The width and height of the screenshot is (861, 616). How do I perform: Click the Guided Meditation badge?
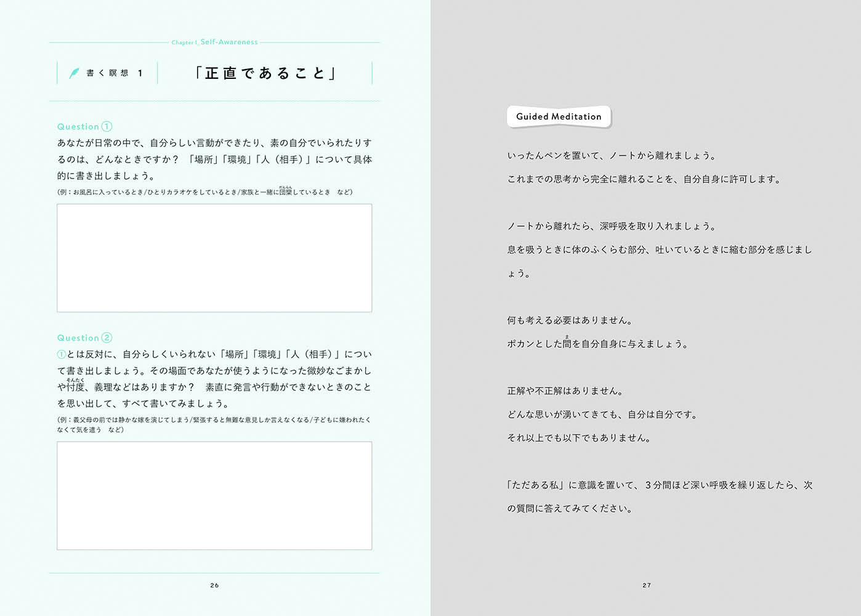click(x=559, y=116)
